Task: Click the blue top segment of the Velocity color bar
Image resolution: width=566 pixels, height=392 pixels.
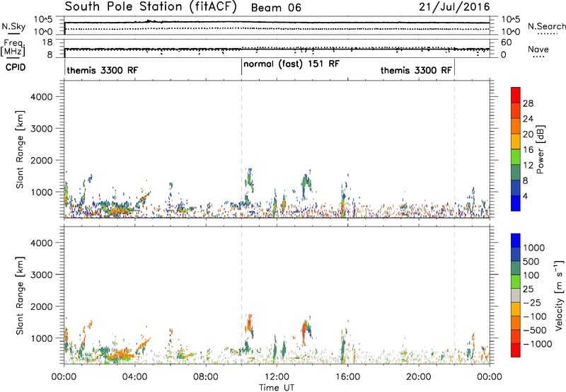Action: coord(516,241)
